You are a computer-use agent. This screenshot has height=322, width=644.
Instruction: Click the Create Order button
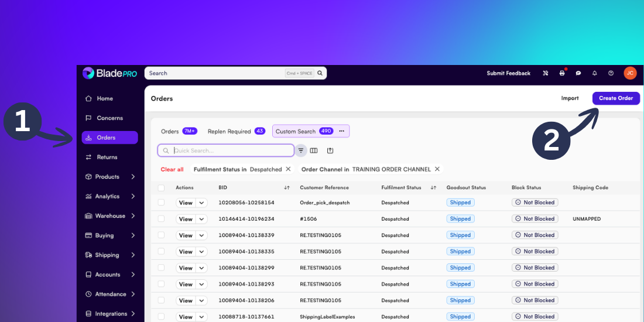[616, 98]
